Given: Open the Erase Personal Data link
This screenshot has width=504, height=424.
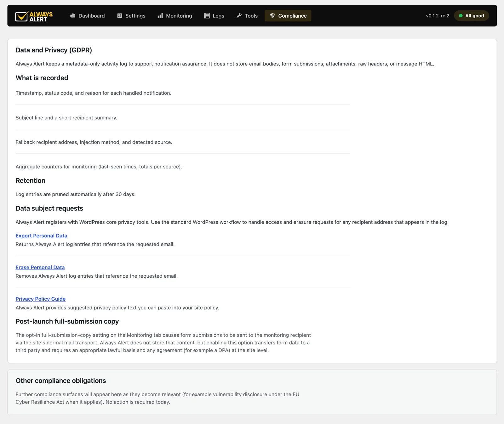Looking at the screenshot, I should (x=40, y=267).
